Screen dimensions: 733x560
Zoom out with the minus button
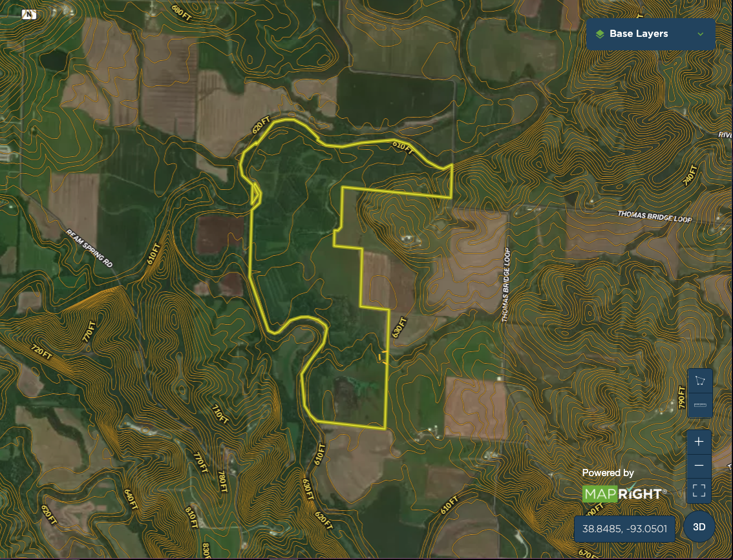click(x=699, y=466)
